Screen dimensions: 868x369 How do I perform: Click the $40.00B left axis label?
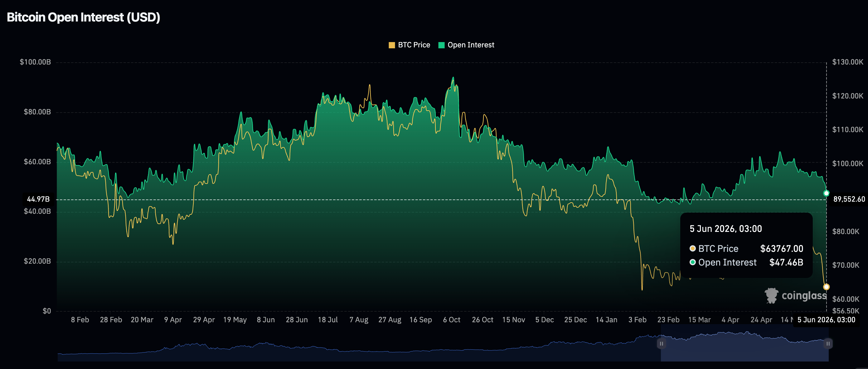[37, 211]
